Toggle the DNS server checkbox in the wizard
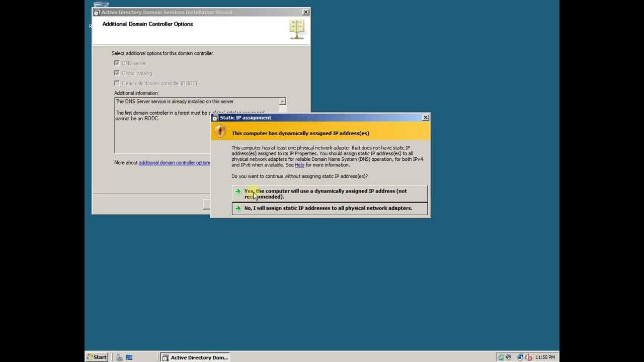Viewport: 644px width, 362px height. 117,63
